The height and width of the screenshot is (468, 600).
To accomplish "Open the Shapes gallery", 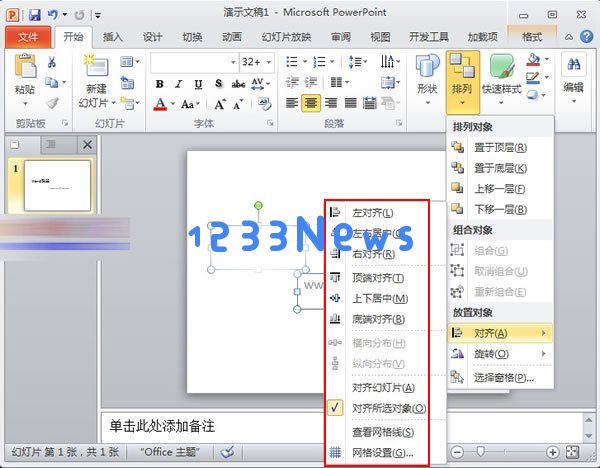I will [x=427, y=79].
